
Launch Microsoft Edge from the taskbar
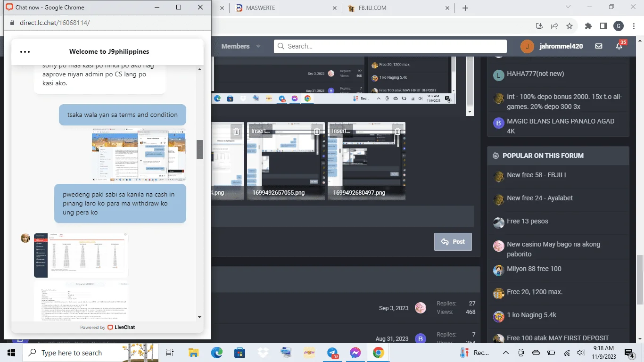click(x=216, y=353)
